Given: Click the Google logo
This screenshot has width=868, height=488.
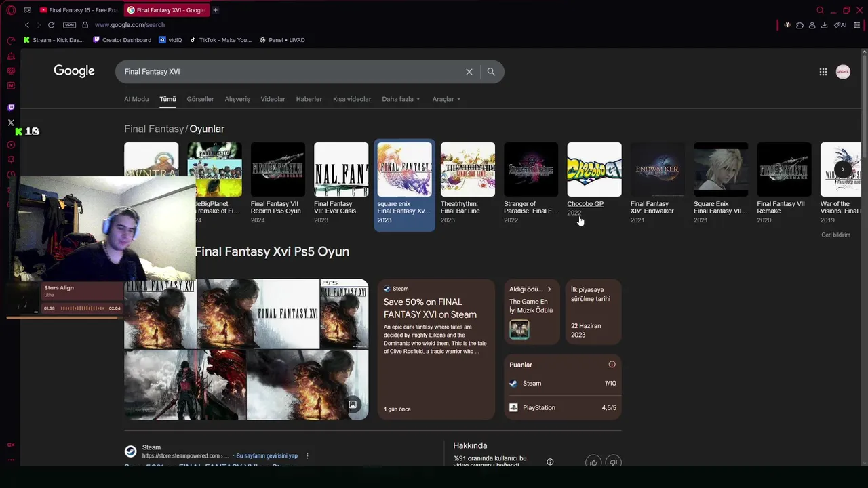Looking at the screenshot, I should (74, 71).
